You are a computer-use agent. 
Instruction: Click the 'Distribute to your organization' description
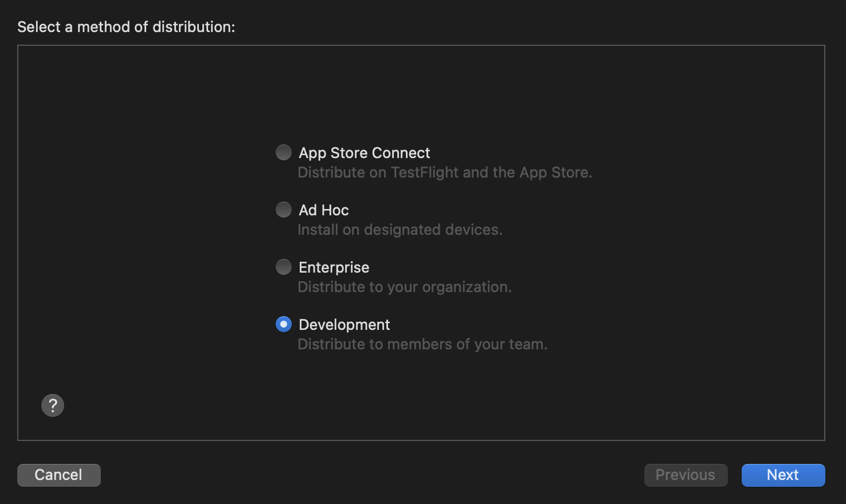[404, 286]
